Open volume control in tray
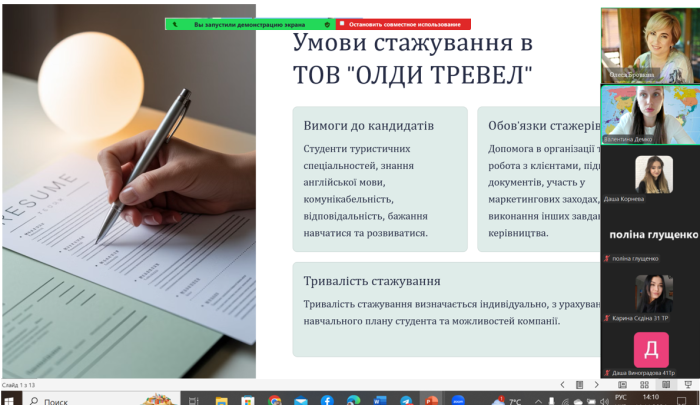Screen dimensions: 700x405 [604, 401]
